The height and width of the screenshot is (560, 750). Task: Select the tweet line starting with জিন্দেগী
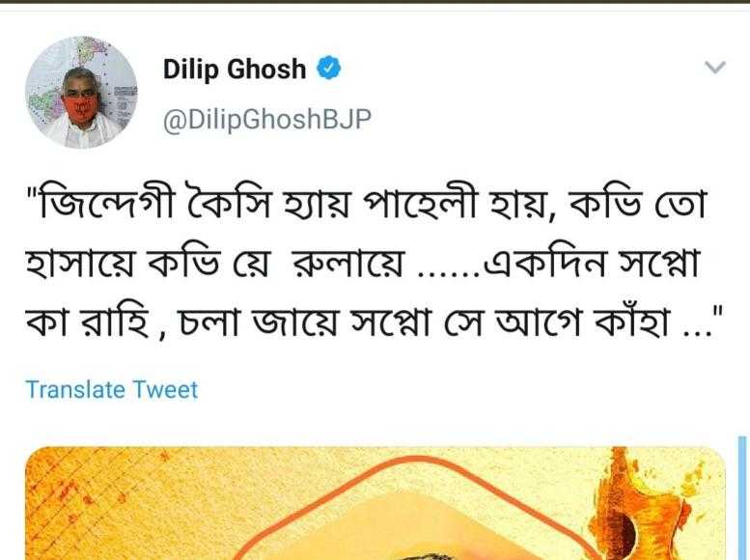point(368,205)
